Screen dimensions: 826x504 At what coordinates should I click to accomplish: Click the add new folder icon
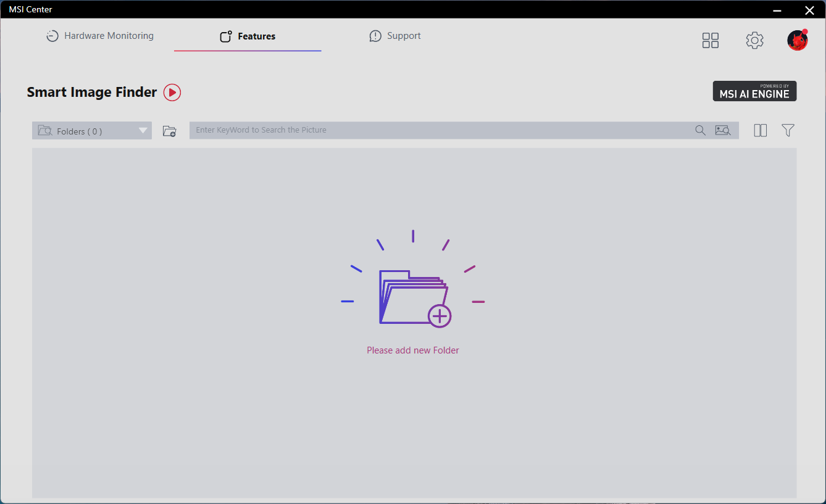pos(169,131)
